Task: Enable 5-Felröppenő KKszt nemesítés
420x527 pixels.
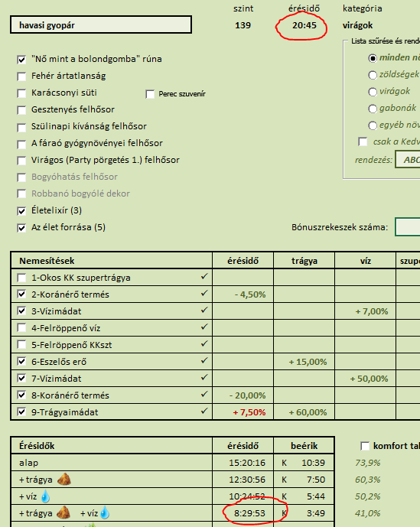Action: pos(21,345)
